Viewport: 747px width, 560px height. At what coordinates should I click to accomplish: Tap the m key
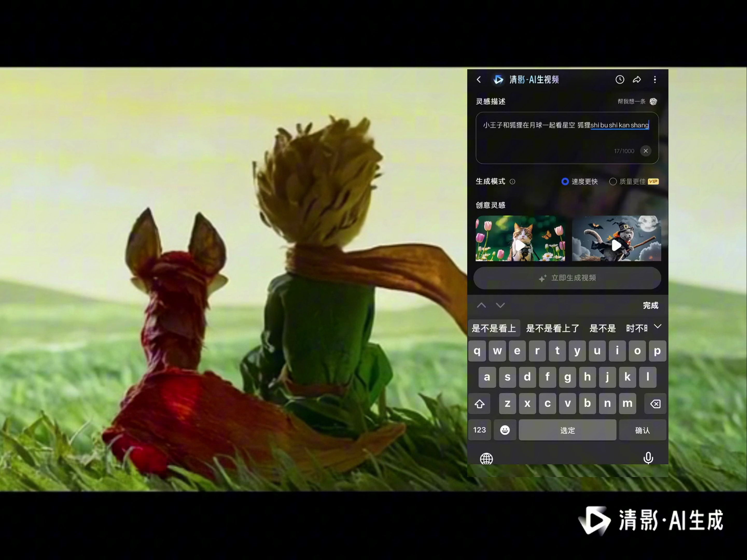(x=627, y=404)
